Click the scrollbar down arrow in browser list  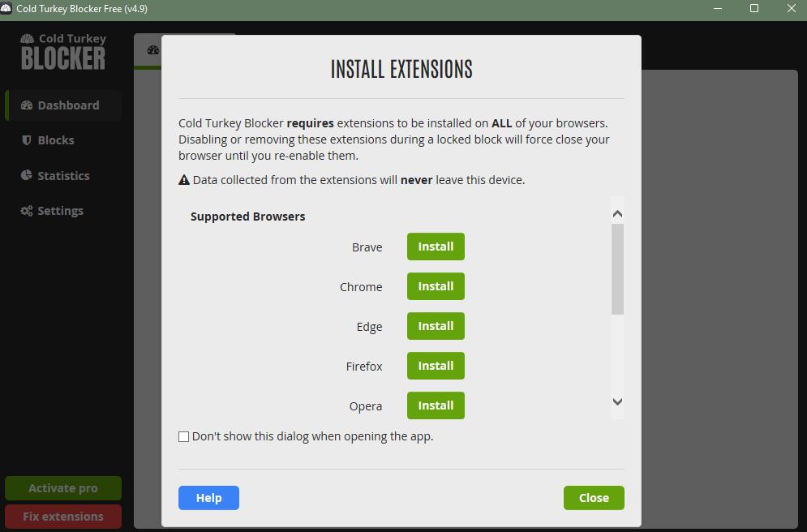[617, 401]
